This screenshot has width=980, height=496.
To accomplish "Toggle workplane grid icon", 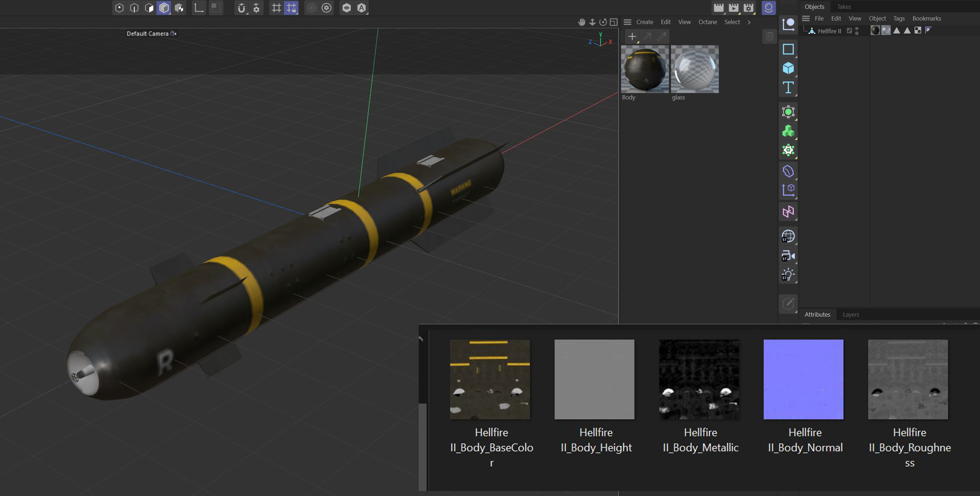I will (x=276, y=8).
